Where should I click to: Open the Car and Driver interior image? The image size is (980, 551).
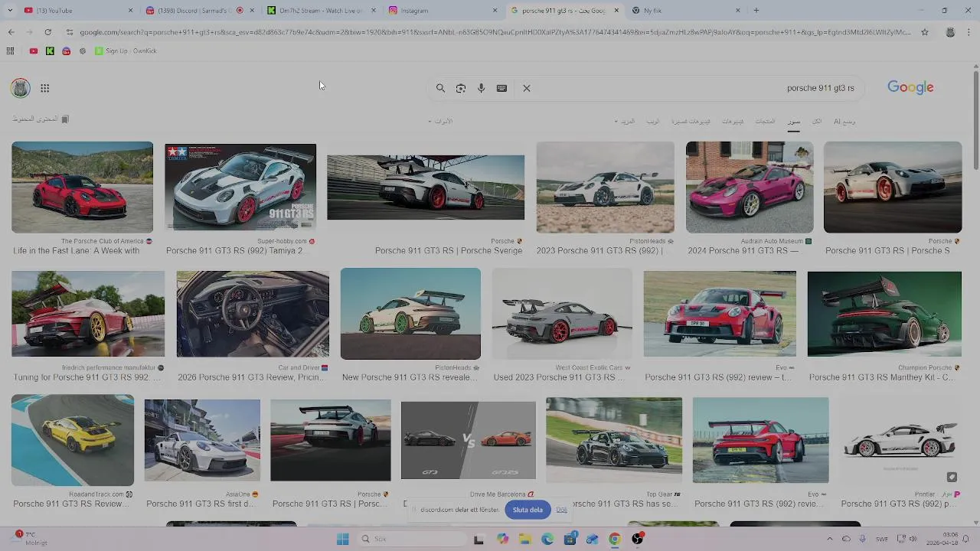coord(253,314)
